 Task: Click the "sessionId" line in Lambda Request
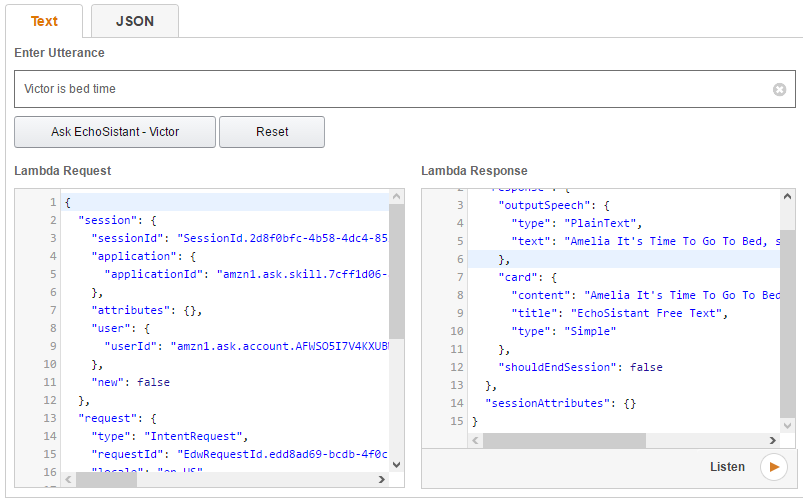coord(240,238)
